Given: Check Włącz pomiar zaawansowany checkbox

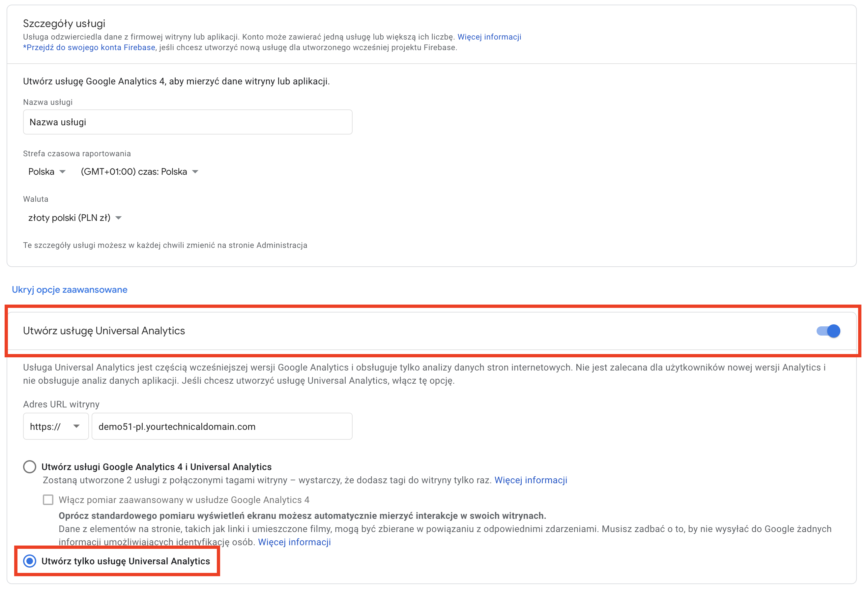Looking at the screenshot, I should click(48, 500).
